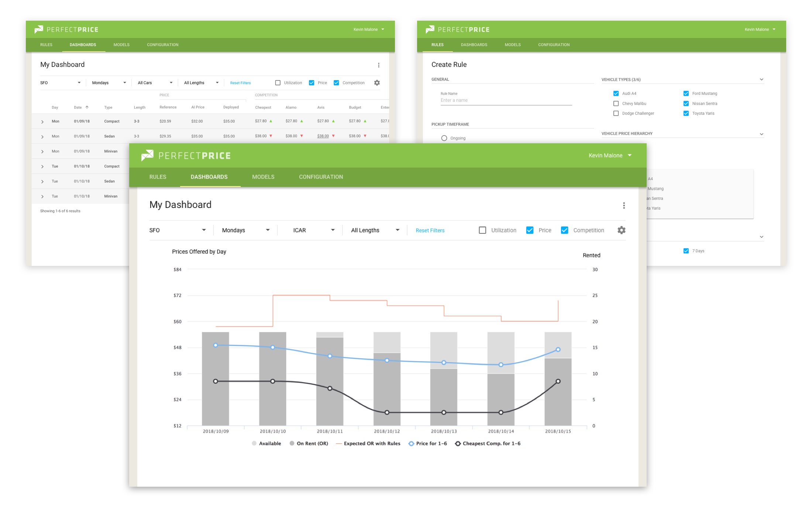Click 2018/10/12 price data point on blue line
The width and height of the screenshot is (812, 517).
(x=387, y=360)
